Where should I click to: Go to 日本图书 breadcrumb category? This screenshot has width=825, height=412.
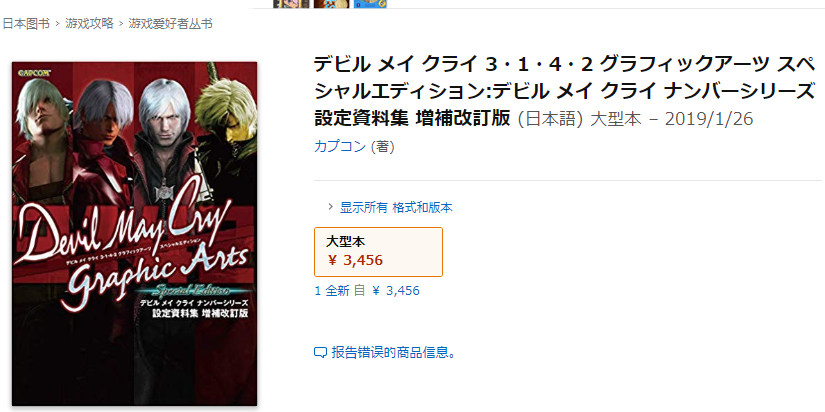[x=26, y=24]
